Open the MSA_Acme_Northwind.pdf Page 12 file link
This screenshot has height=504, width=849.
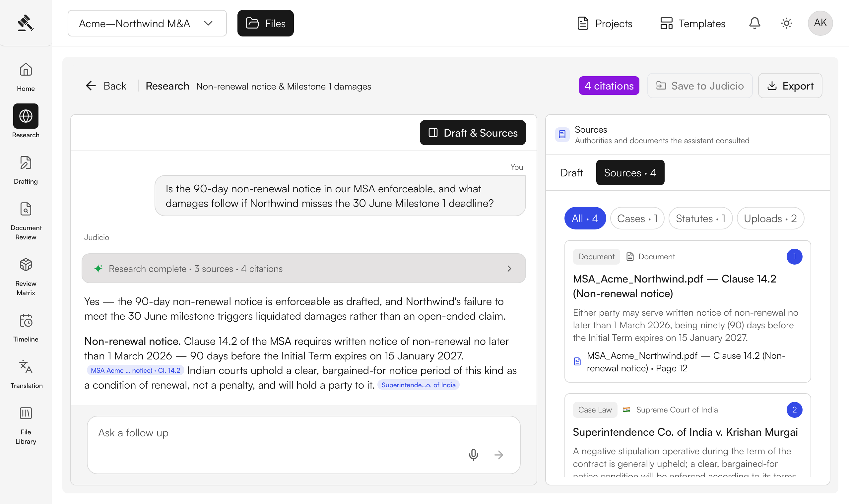(686, 362)
